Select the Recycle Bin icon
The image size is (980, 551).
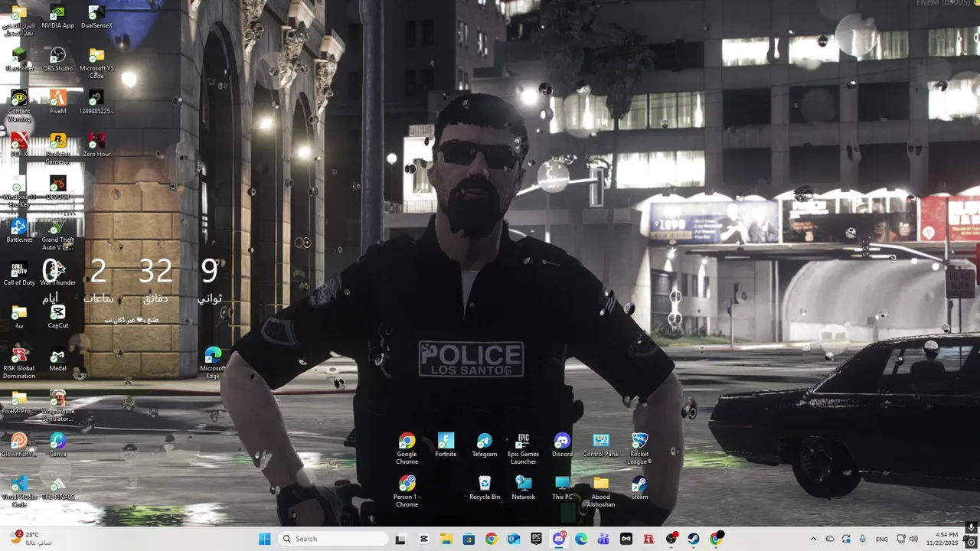click(x=485, y=489)
